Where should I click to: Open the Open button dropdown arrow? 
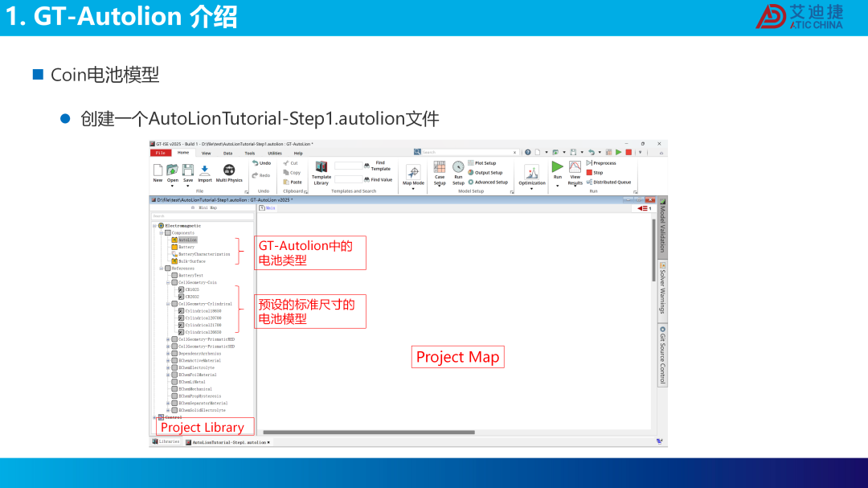click(173, 187)
